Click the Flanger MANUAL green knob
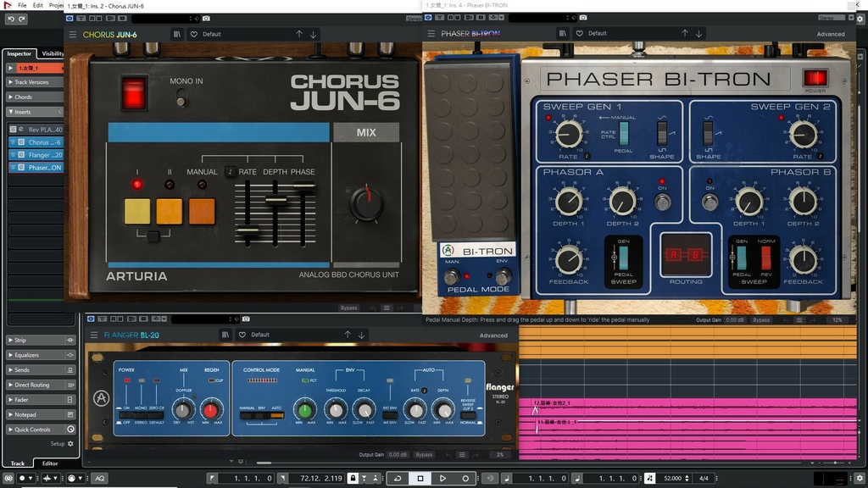Image resolution: width=868 pixels, height=488 pixels. (304, 410)
